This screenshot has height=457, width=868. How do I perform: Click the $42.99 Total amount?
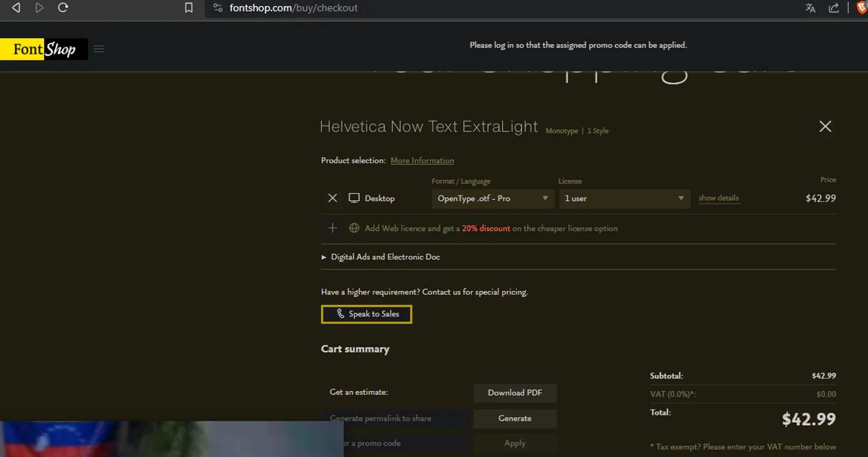808,419
